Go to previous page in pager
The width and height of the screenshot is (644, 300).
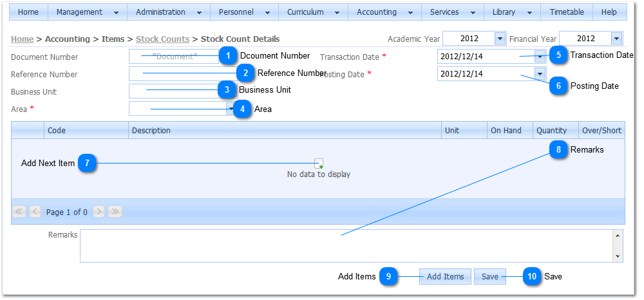tap(35, 212)
